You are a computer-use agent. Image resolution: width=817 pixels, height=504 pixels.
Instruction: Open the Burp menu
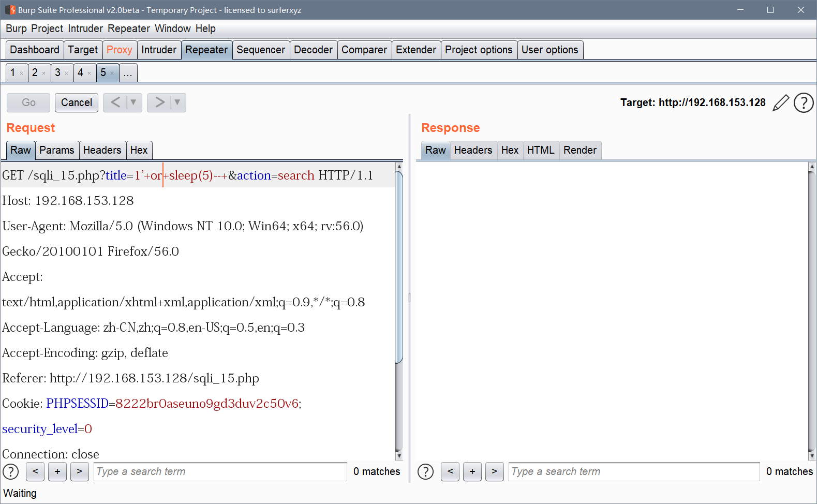click(x=16, y=28)
